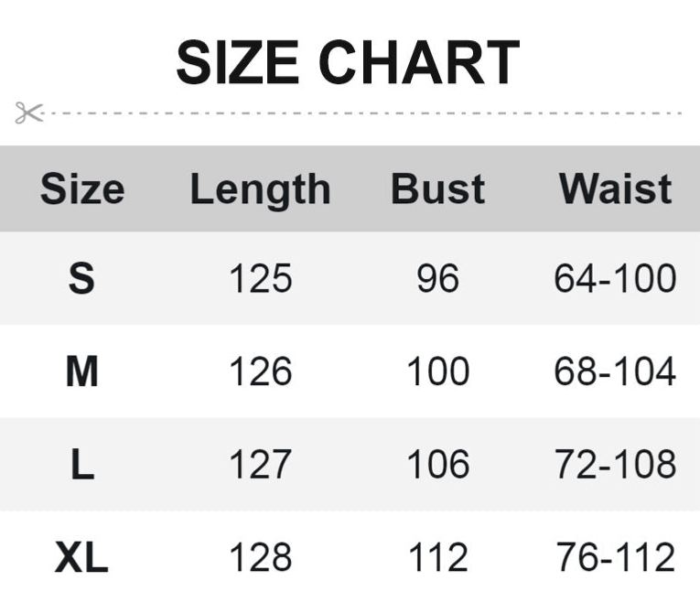Select length value 128
The height and width of the screenshot is (602, 700).
[260, 557]
